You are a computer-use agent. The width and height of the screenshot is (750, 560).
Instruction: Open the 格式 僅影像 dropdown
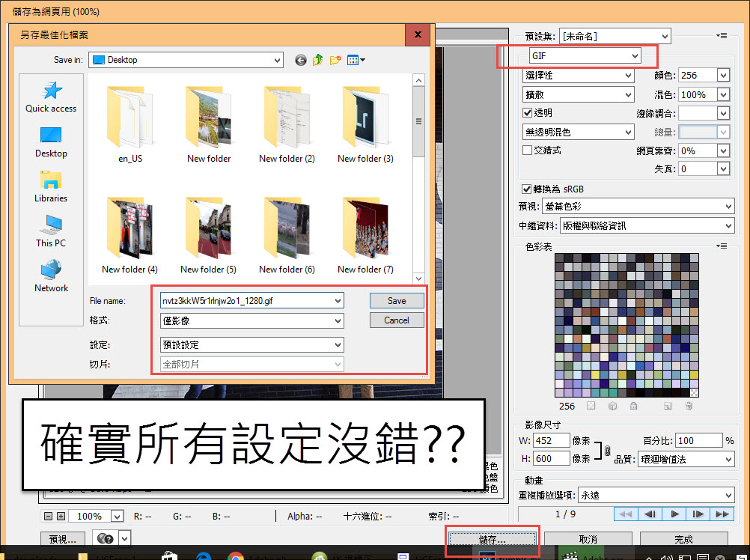point(252,320)
